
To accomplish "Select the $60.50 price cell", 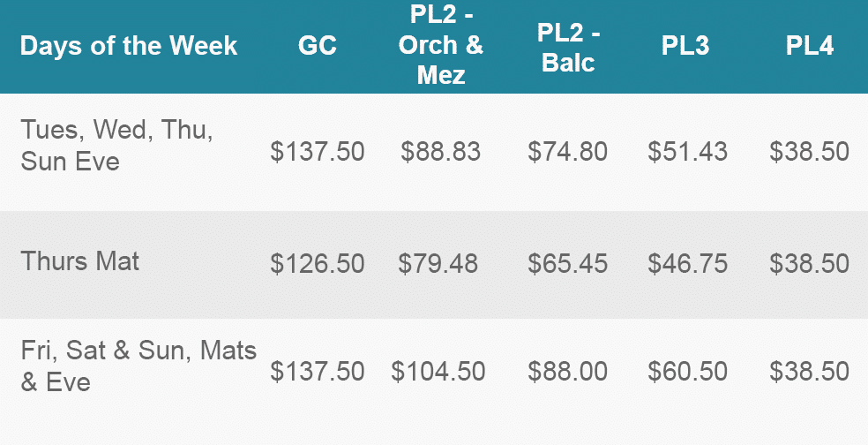I will 687,372.
